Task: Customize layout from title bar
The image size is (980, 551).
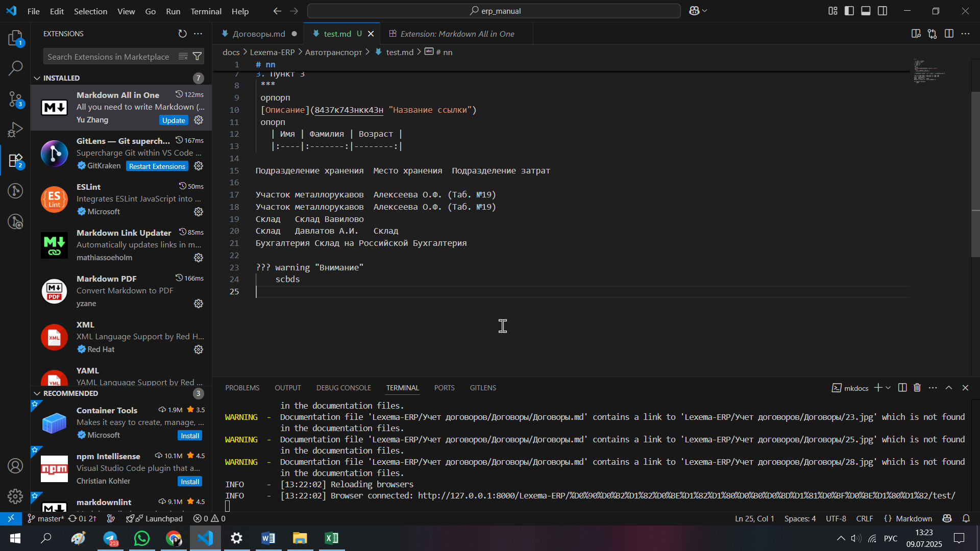Action: pyautogui.click(x=833, y=11)
